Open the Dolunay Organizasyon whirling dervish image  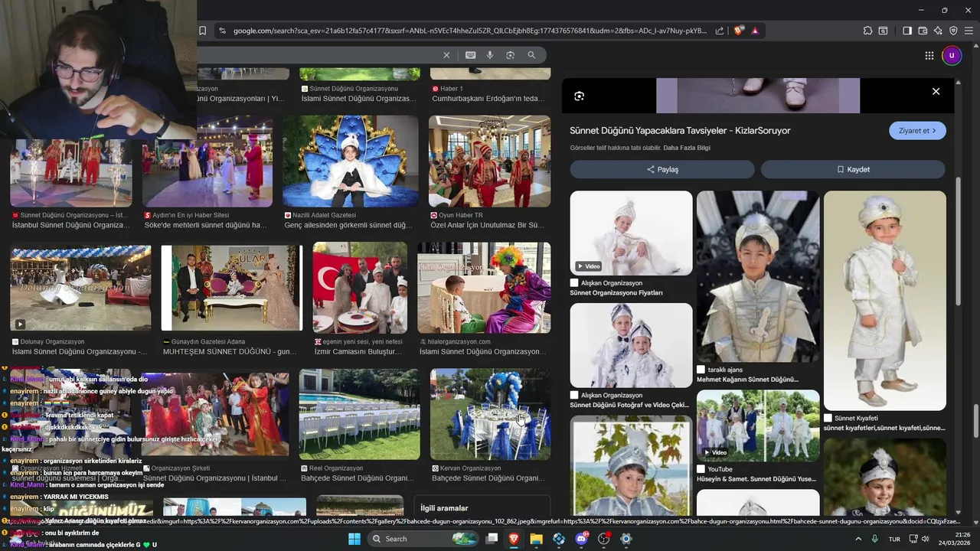click(x=80, y=289)
